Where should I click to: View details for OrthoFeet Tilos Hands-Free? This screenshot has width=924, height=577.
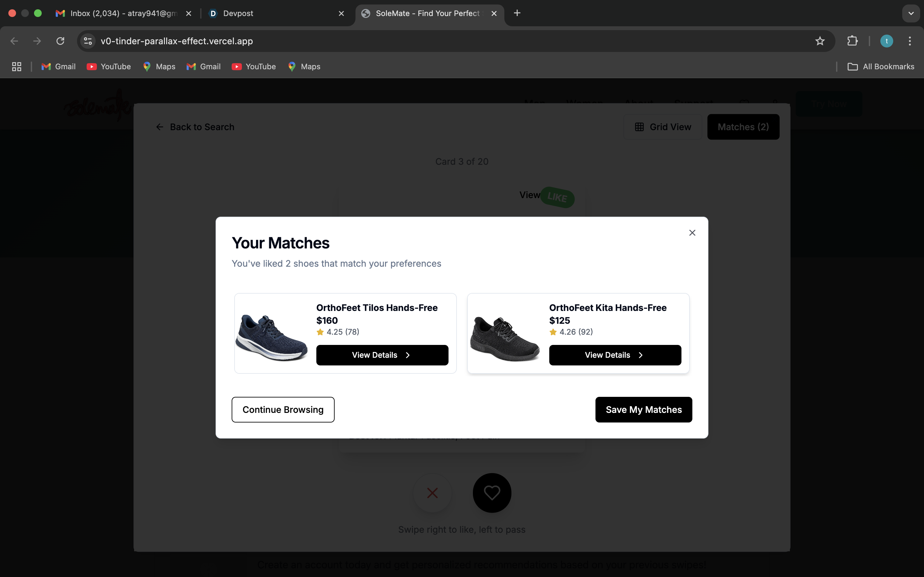pyautogui.click(x=382, y=355)
